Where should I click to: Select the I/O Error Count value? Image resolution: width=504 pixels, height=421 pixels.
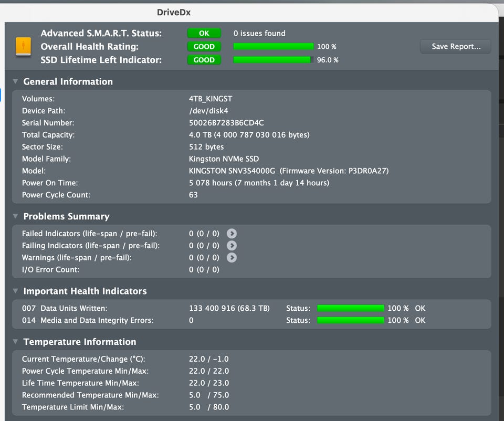204,270
